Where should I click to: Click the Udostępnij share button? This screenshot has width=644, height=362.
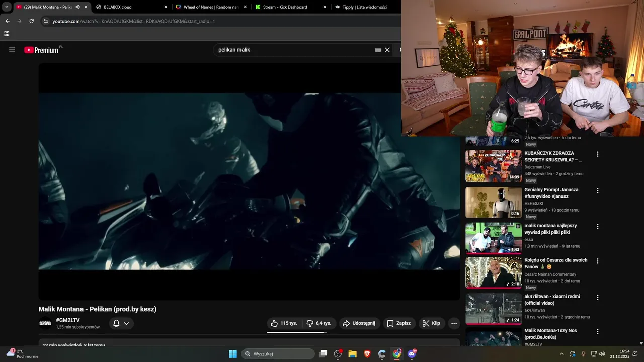(x=359, y=323)
